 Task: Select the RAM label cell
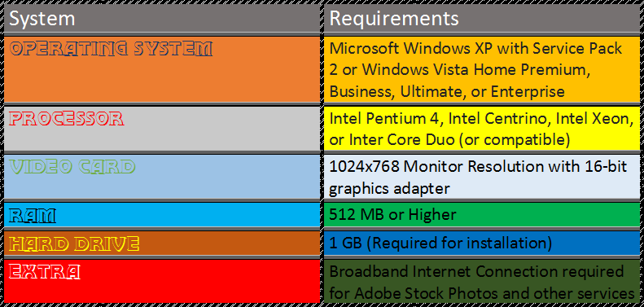[x=162, y=214]
